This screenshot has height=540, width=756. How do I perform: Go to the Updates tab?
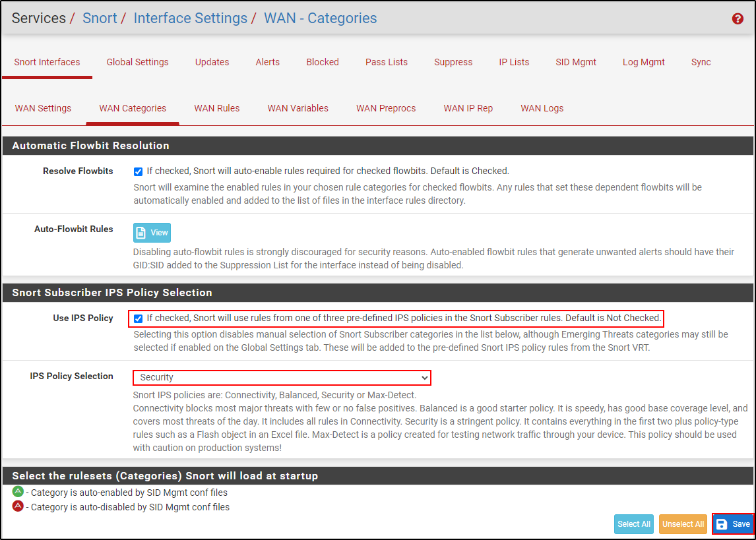point(212,62)
